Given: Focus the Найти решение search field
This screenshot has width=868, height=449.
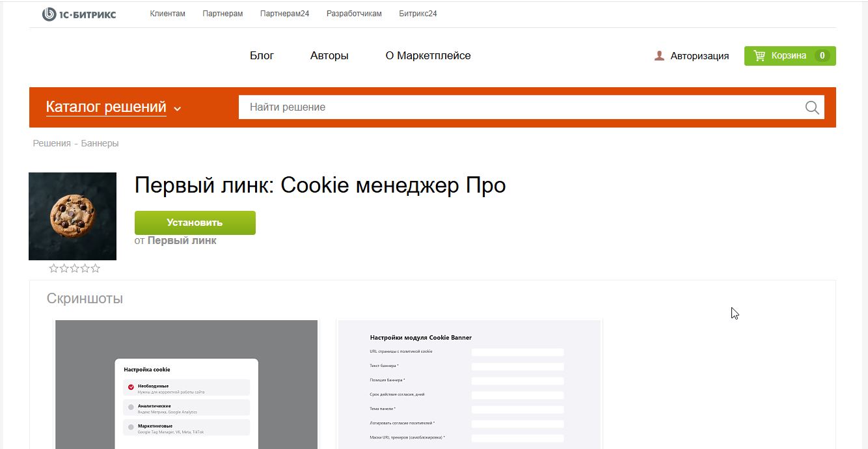Looking at the screenshot, I should (x=521, y=107).
